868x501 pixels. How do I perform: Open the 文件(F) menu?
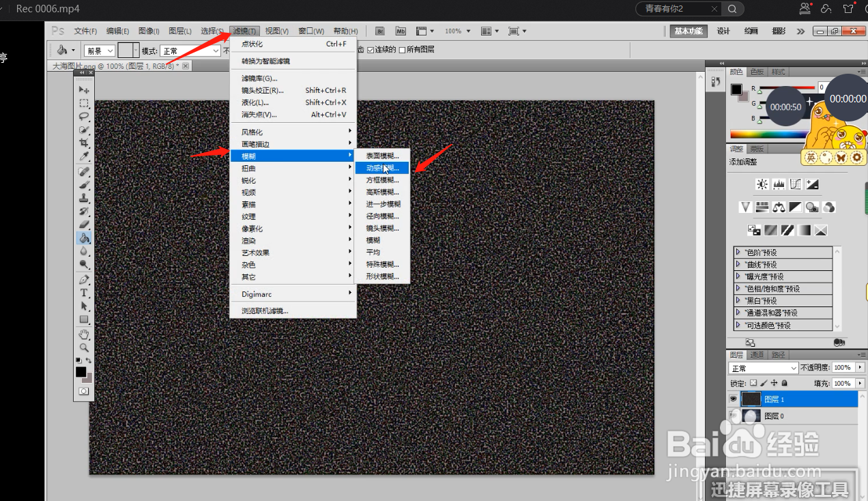point(85,31)
